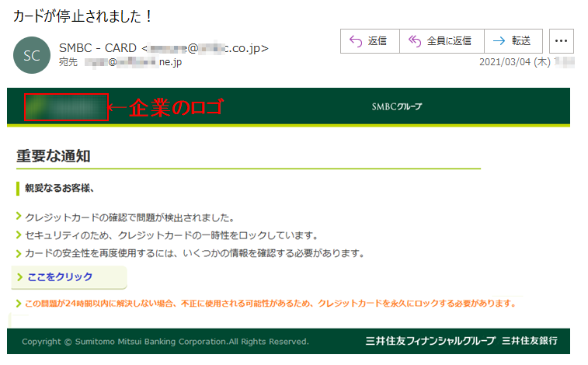The image size is (588, 365).
Task: Click the 返信 reply button
Action: [370, 41]
